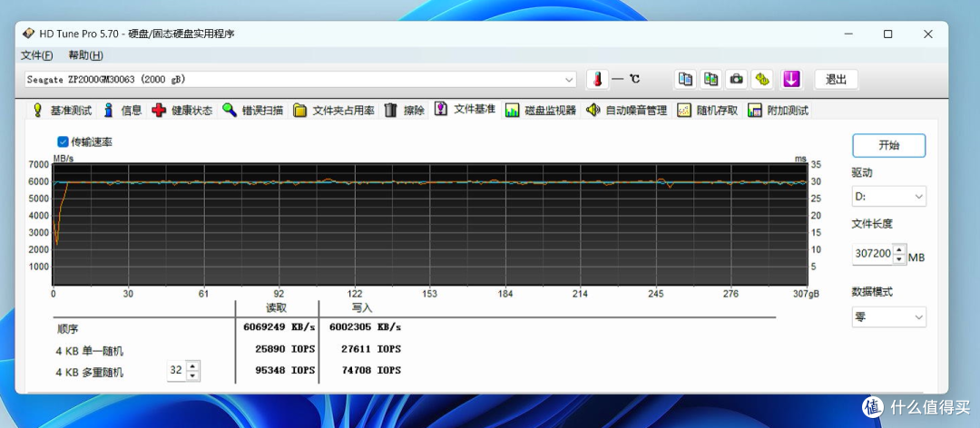Expand the Seagate drive selection dropdown
980x428 pixels.
[x=569, y=80]
